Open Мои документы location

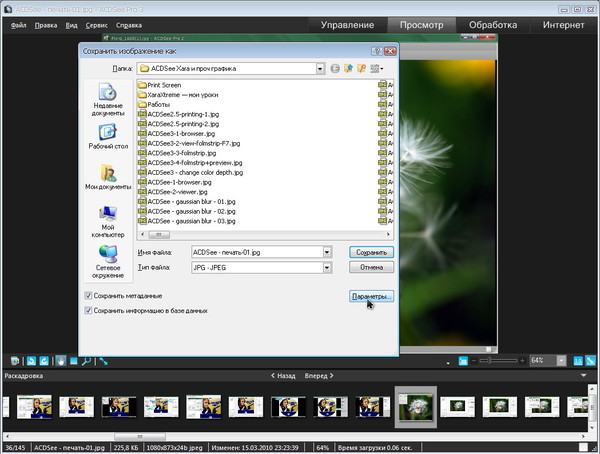(x=108, y=177)
